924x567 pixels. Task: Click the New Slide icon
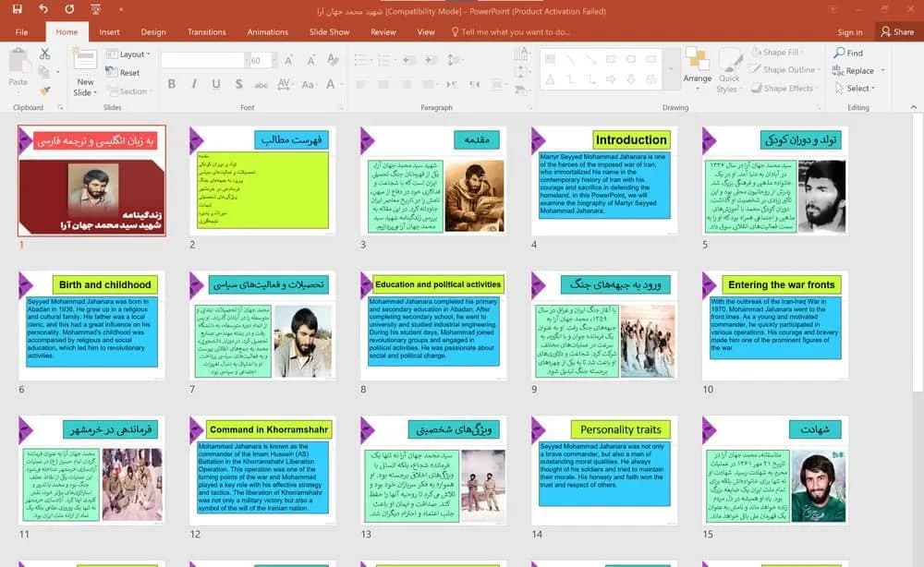[85, 59]
